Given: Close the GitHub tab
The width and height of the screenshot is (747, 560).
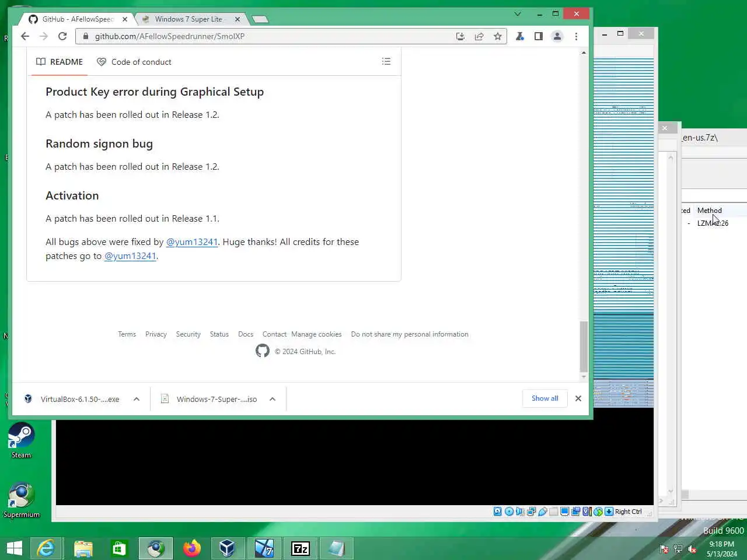Looking at the screenshot, I should click(x=124, y=19).
